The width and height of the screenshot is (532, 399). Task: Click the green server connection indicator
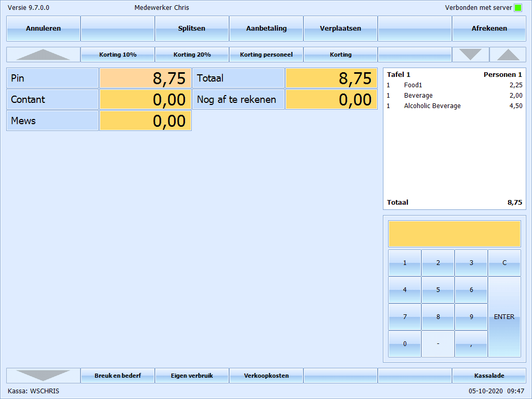(x=518, y=8)
